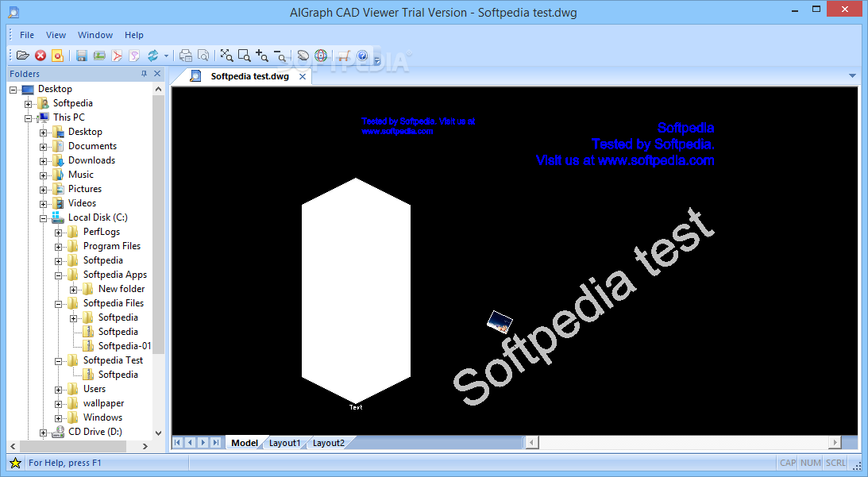Expand the Downloads folder node
This screenshot has width=868, height=477.
click(x=43, y=162)
